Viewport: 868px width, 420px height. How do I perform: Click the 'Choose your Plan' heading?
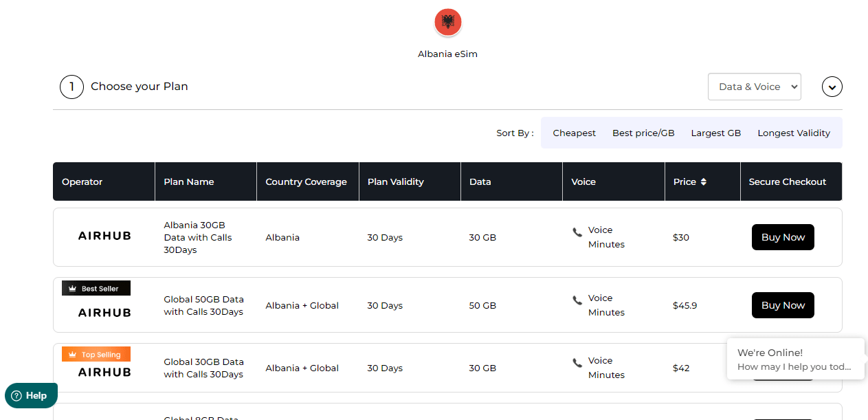tap(140, 87)
